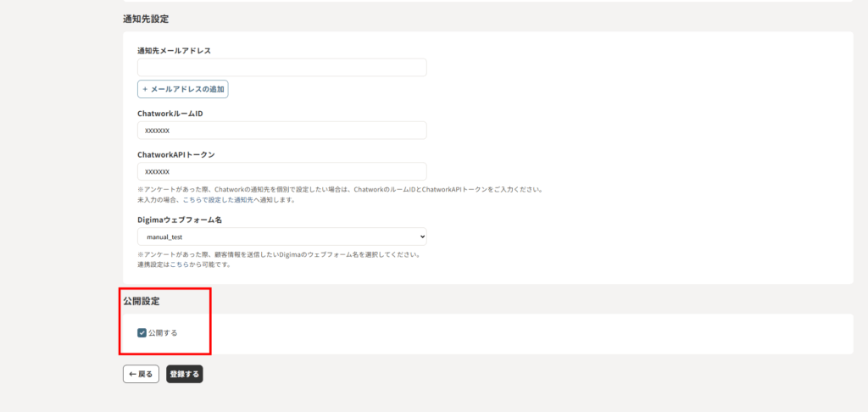The width and height of the screenshot is (868, 412).
Task: Click the 通知先メールアドレス input field
Action: click(x=281, y=68)
